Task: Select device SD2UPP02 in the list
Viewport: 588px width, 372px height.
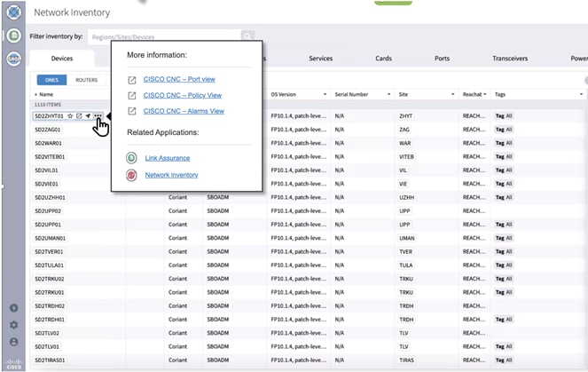Action: (48, 211)
